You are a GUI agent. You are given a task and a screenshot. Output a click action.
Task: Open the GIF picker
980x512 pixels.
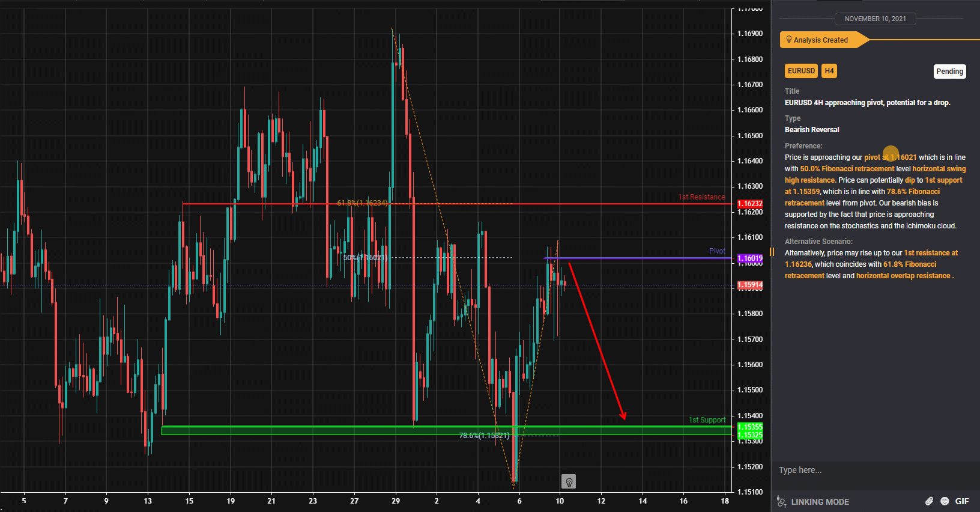pyautogui.click(x=962, y=501)
